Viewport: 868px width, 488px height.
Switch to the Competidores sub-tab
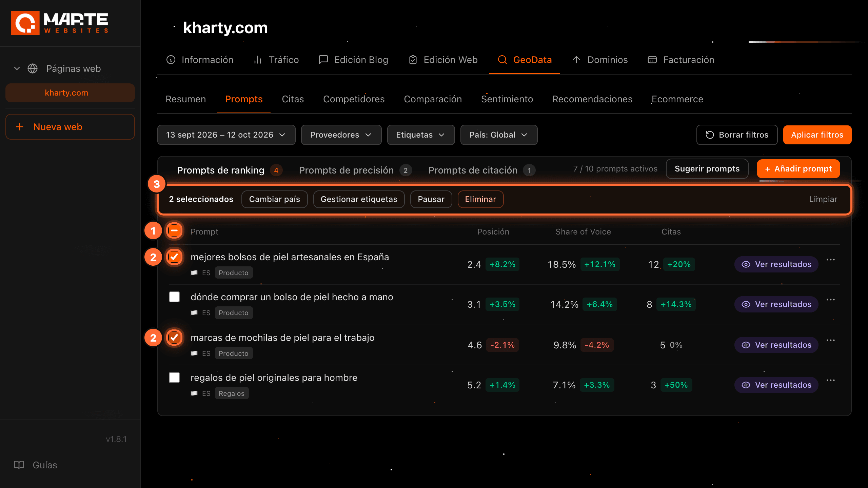354,99
